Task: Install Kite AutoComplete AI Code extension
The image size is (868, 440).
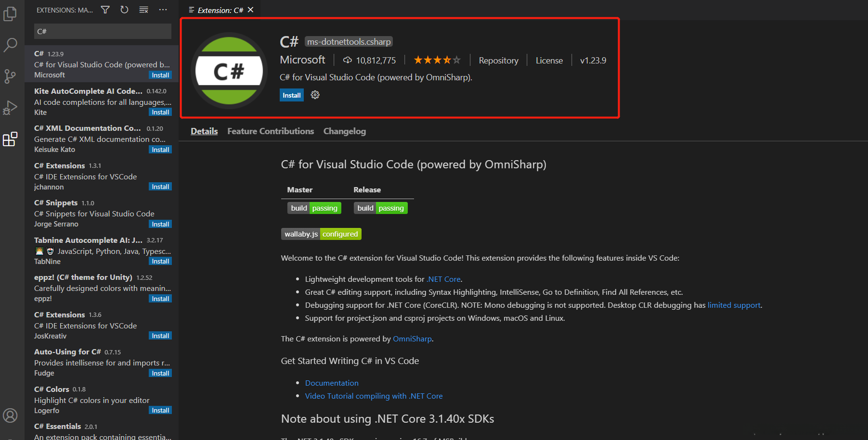Action: point(160,112)
